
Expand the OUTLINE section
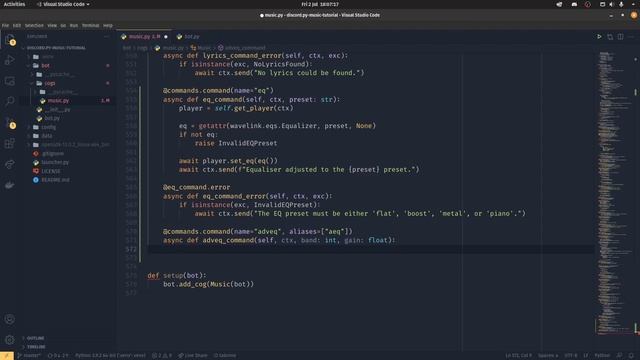(x=69, y=338)
